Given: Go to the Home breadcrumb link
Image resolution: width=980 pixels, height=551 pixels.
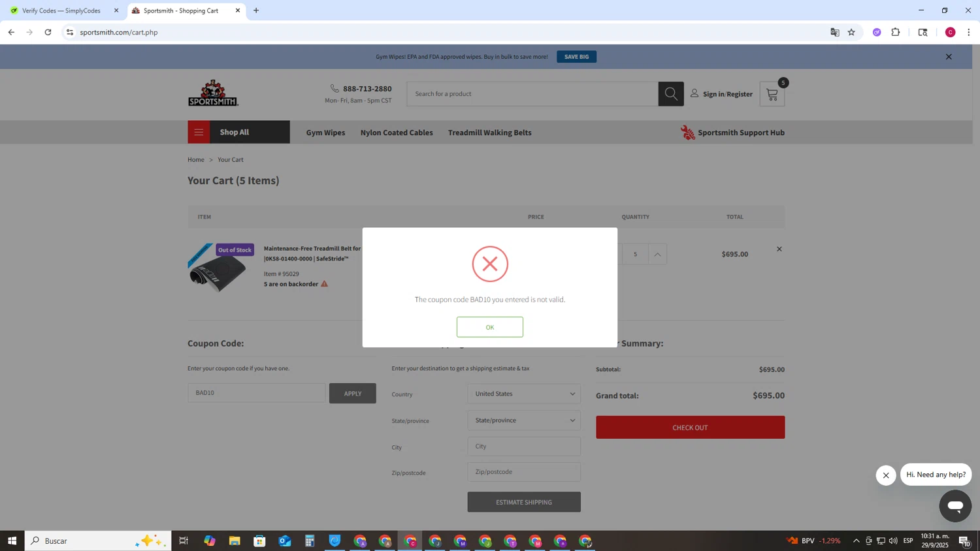Looking at the screenshot, I should [196, 160].
